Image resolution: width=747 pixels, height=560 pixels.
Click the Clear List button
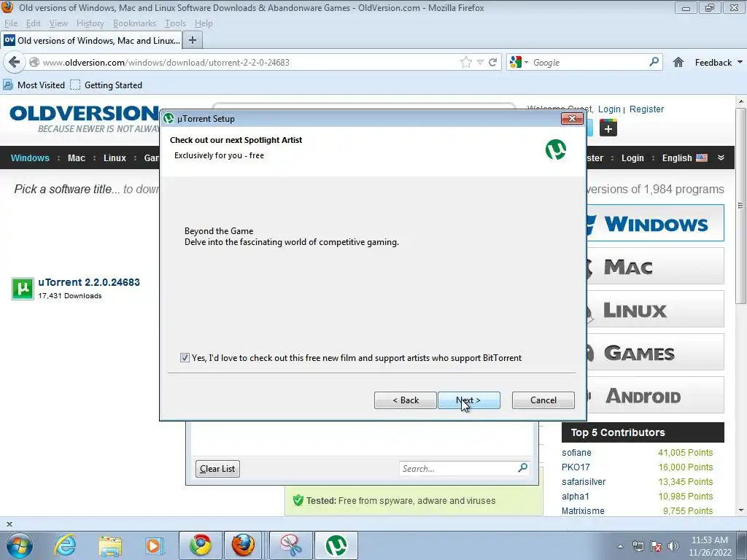pos(217,469)
